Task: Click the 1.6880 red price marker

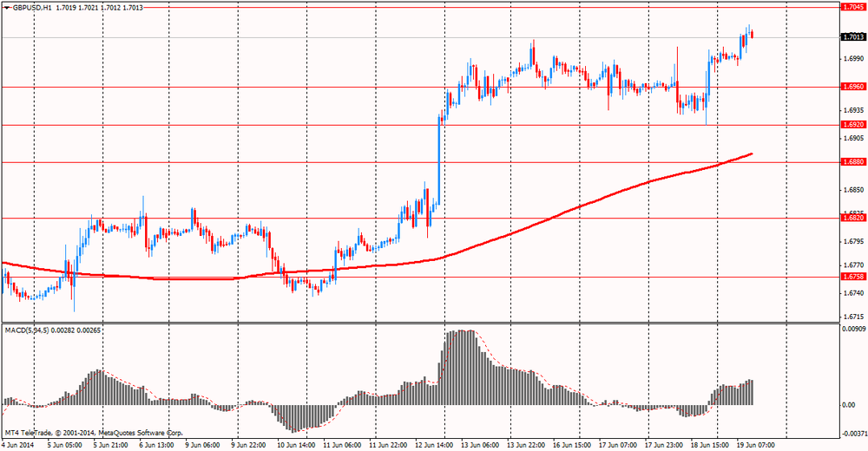Action: pos(853,162)
